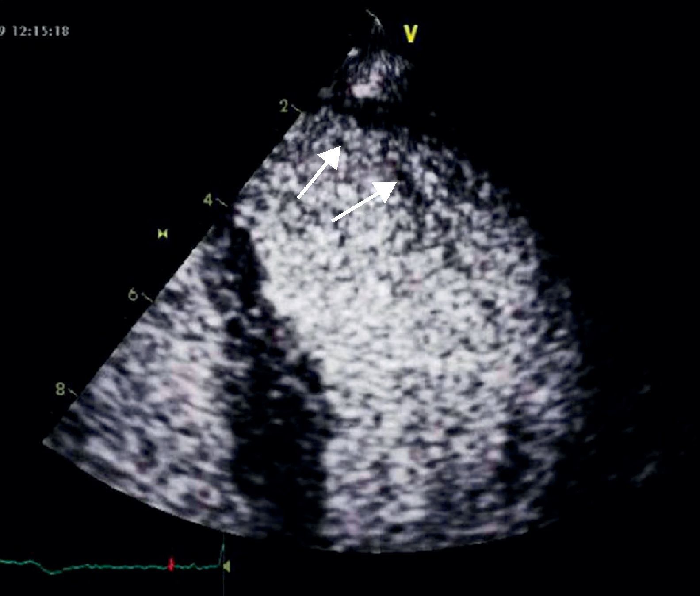Click the tick mark beside depth 4
Image resolution: width=700 pixels, height=596 pixels.
tap(222, 204)
